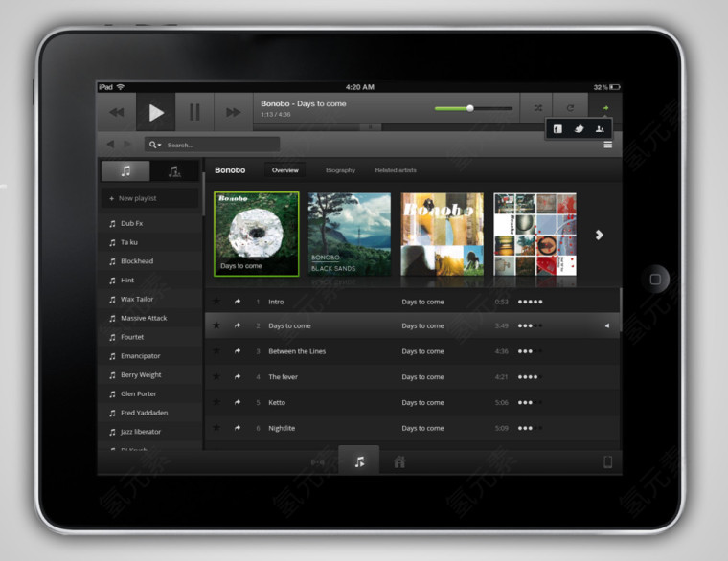Click the device icon in bottom bar
This screenshot has height=561, width=728.
click(607, 461)
